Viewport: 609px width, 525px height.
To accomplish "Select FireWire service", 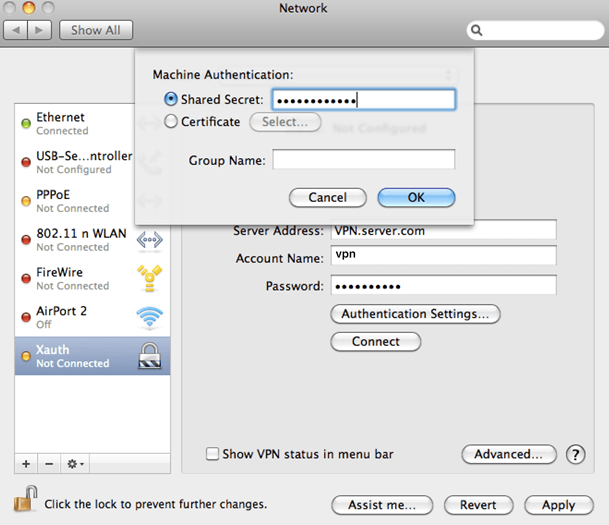I will (x=92, y=278).
